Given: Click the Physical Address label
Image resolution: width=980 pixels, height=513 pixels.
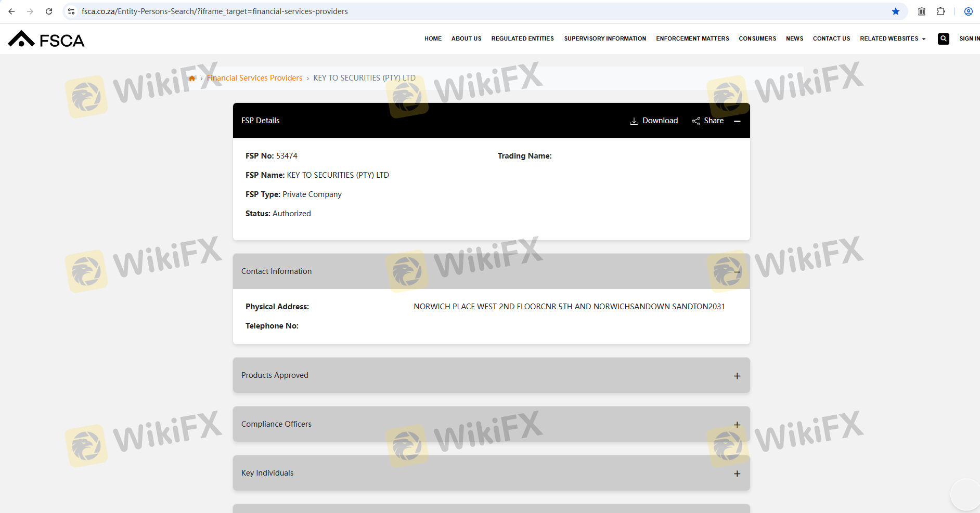Looking at the screenshot, I should pyautogui.click(x=277, y=307).
